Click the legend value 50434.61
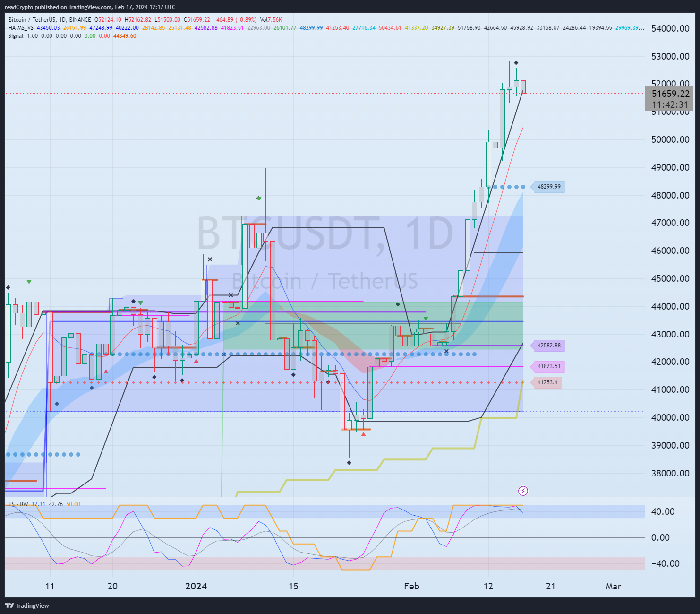The height and width of the screenshot is (614, 700). click(x=390, y=28)
